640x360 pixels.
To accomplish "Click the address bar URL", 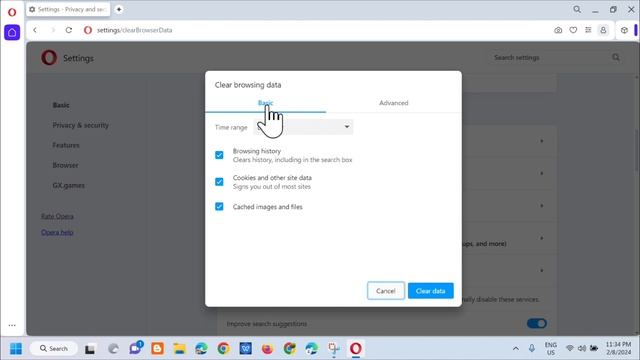I will point(134,30).
